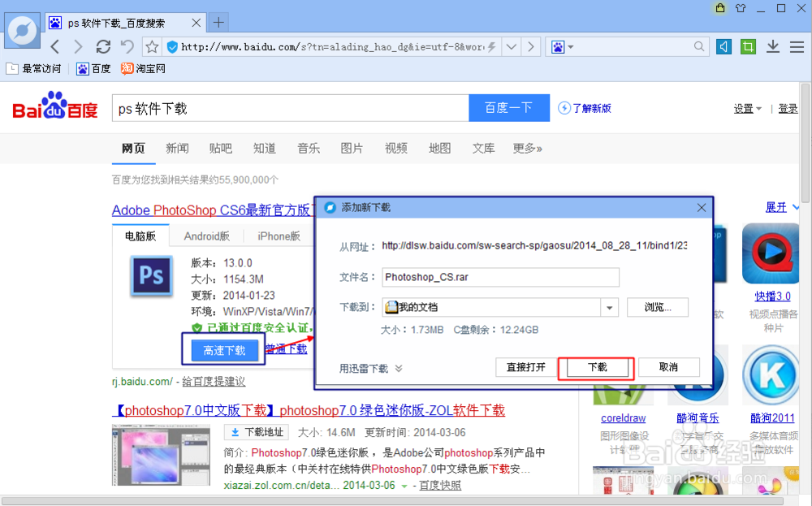The height and width of the screenshot is (506, 812).
Task: Open the 下载到 save-location dropdown in the dialog
Action: click(608, 307)
